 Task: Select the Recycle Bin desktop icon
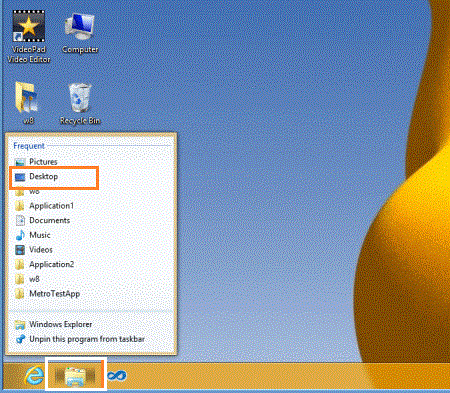click(x=80, y=104)
